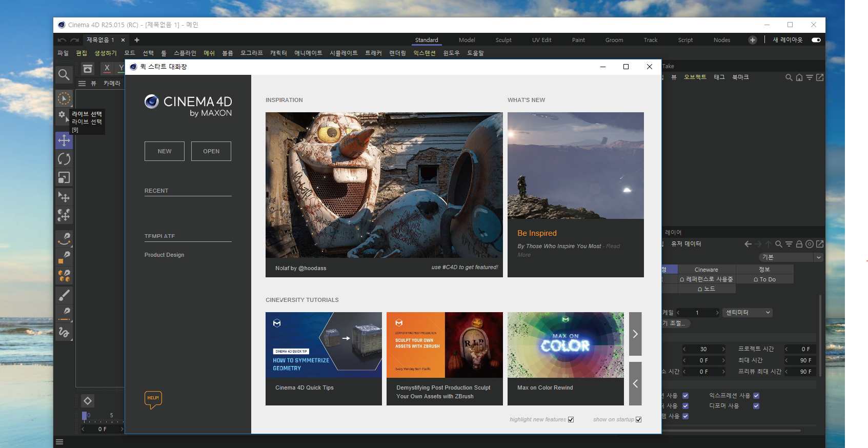Open Cinema 4D Quick Tips tutorial thumbnail

coord(324,345)
